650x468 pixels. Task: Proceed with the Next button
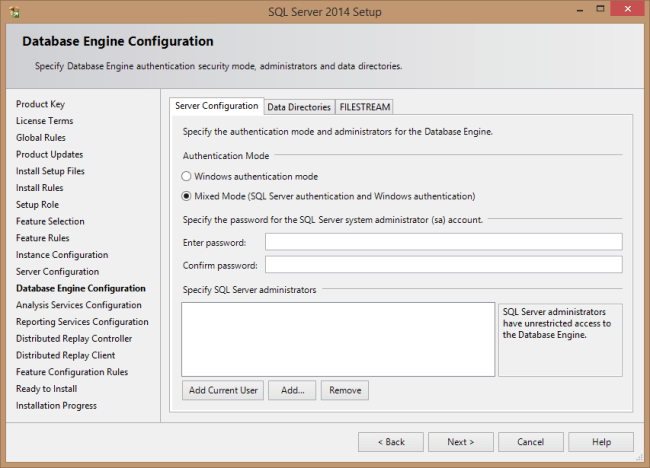point(460,442)
